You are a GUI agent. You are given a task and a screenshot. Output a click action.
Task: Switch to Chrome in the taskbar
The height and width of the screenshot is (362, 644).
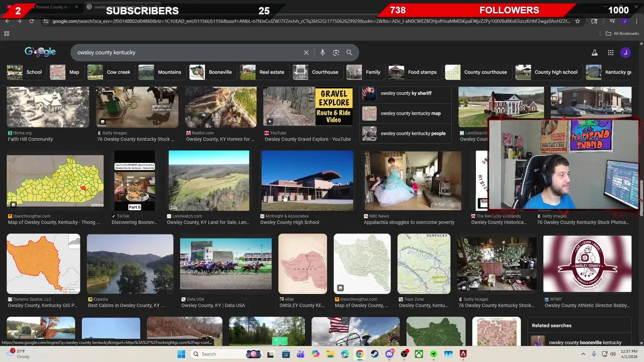360,354
